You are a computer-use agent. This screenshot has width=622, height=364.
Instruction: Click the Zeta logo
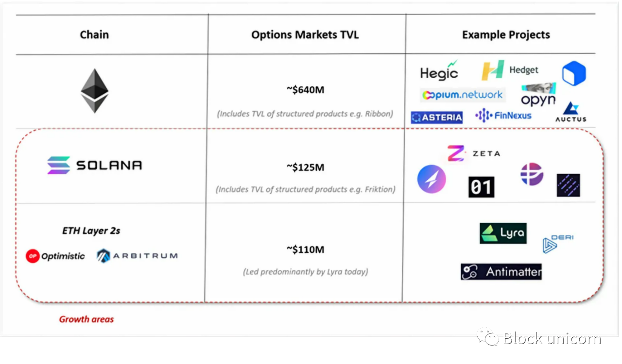point(473,153)
